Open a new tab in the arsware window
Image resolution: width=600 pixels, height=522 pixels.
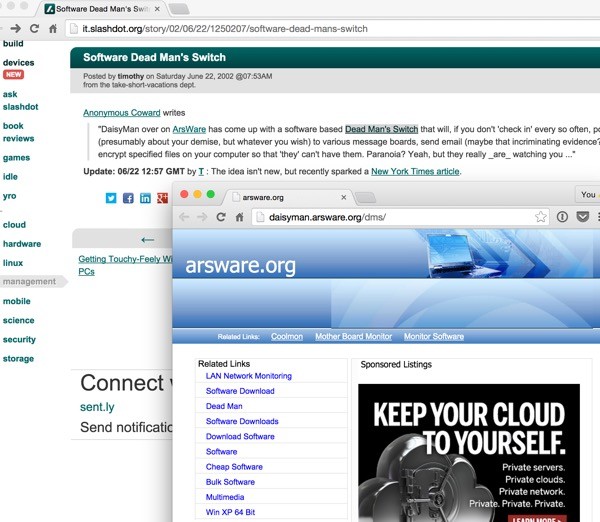pyautogui.click(x=365, y=197)
